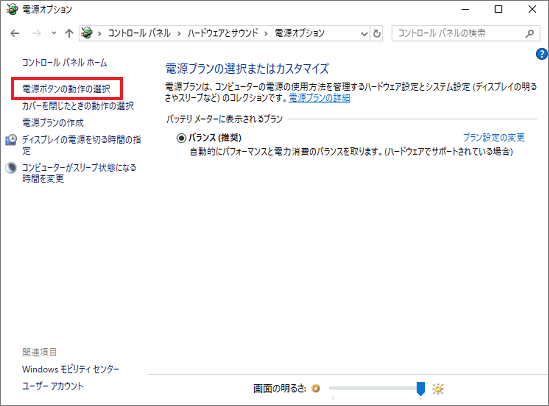This screenshot has height=406, width=549.
Task: Close the 電源オプション window
Action: point(532,9)
